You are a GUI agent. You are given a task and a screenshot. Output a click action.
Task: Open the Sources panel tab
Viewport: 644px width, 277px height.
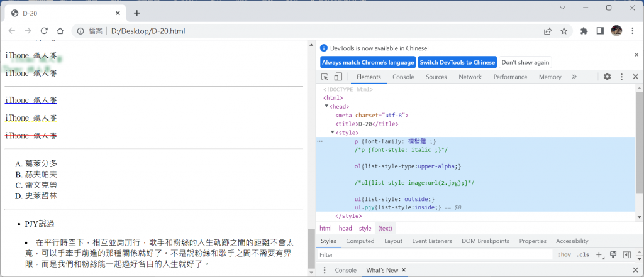click(x=436, y=77)
